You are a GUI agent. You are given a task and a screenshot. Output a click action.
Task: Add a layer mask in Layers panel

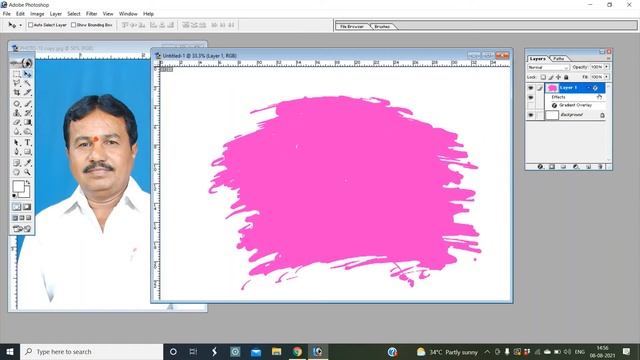click(x=552, y=167)
